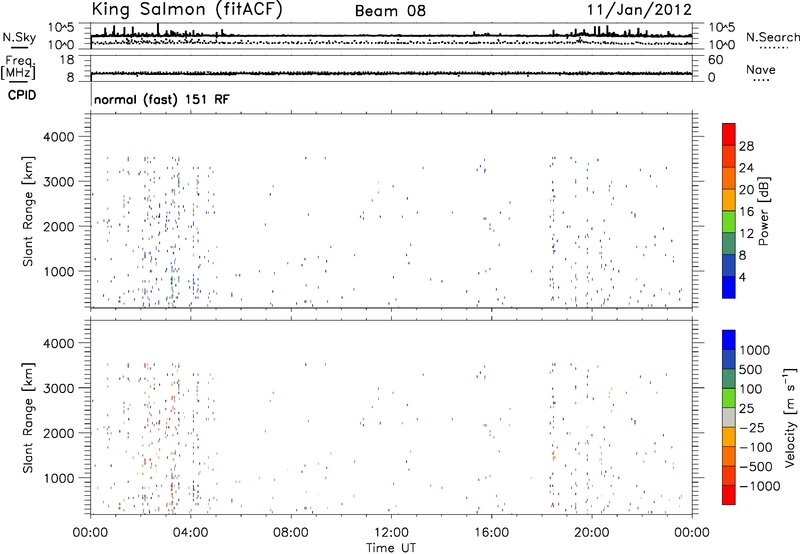Click the 18 tick on frequency axis
This screenshot has width=800, height=554.
pyautogui.click(x=67, y=60)
